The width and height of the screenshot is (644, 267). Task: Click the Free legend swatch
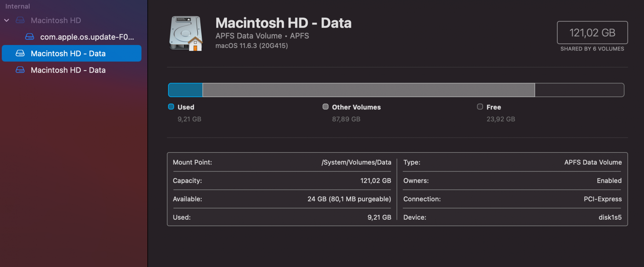[x=480, y=107]
